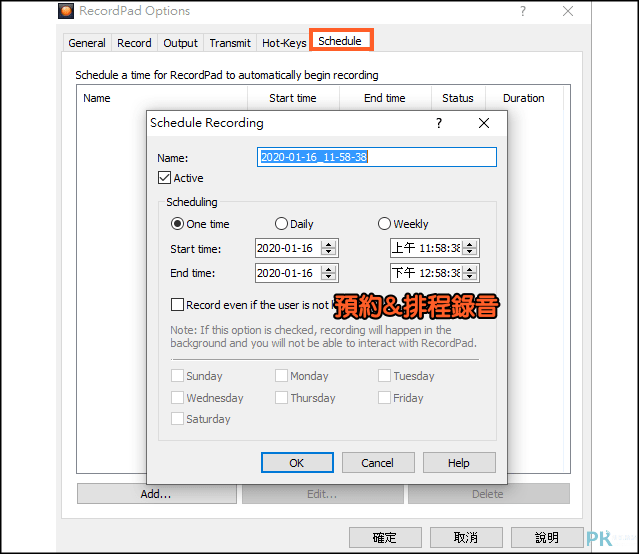639x554 pixels.
Task: Click the End time date spinner
Action: tap(328, 273)
